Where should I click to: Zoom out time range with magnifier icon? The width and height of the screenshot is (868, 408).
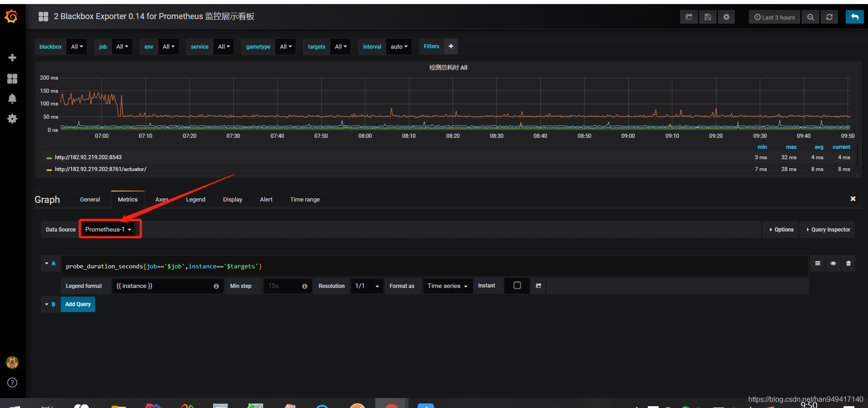pos(811,17)
